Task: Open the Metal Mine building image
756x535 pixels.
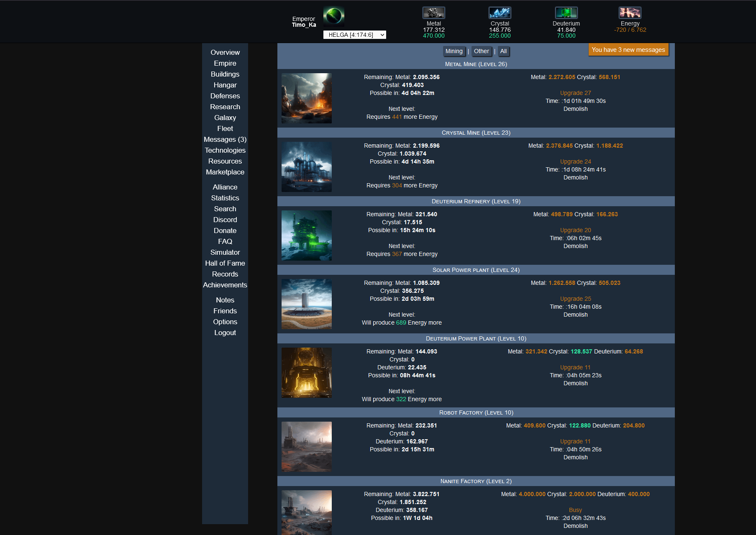Action: [x=307, y=98]
